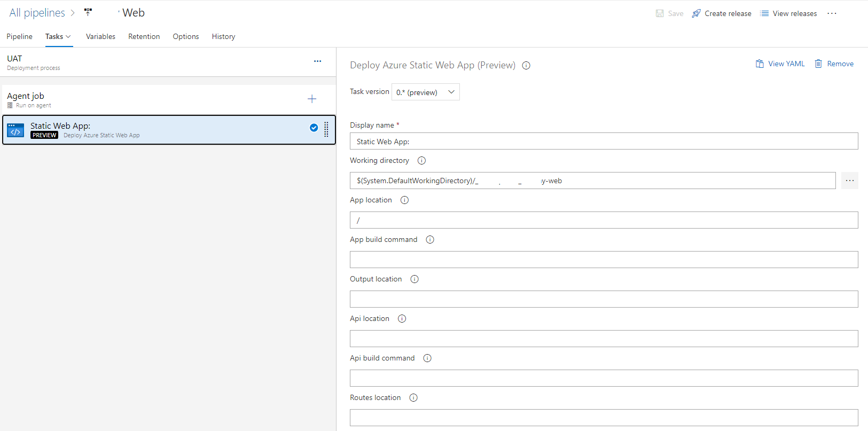Click the Remove task link
Image resolution: width=868 pixels, height=431 pixels.
[x=840, y=64]
